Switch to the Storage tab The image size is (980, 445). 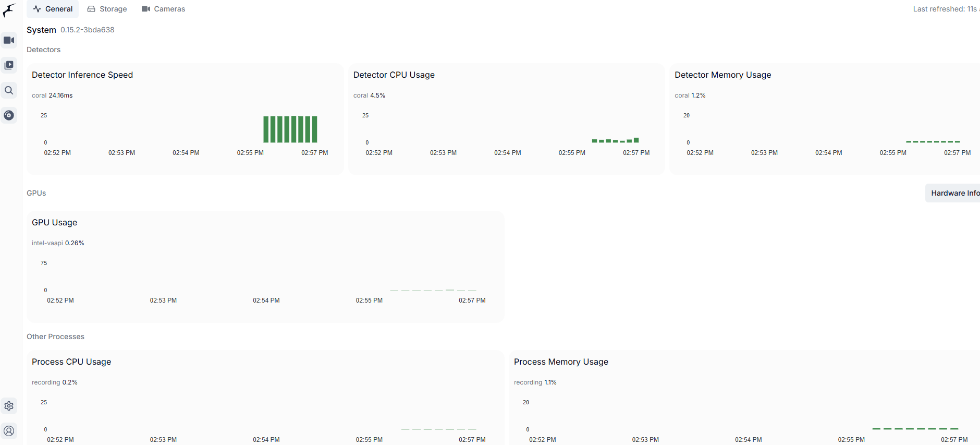(107, 9)
